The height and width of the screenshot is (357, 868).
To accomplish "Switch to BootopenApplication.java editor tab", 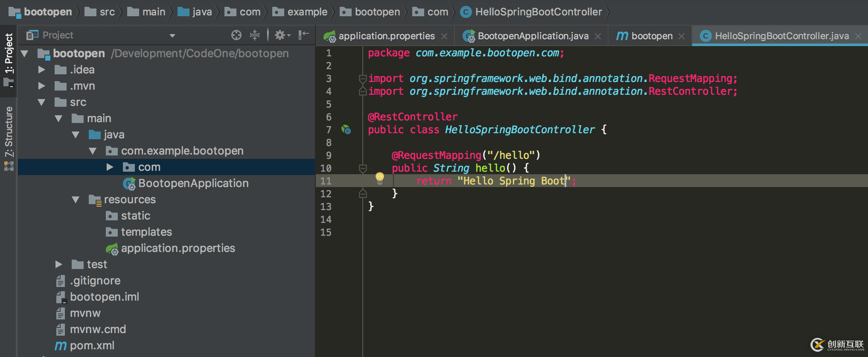I will click(532, 36).
